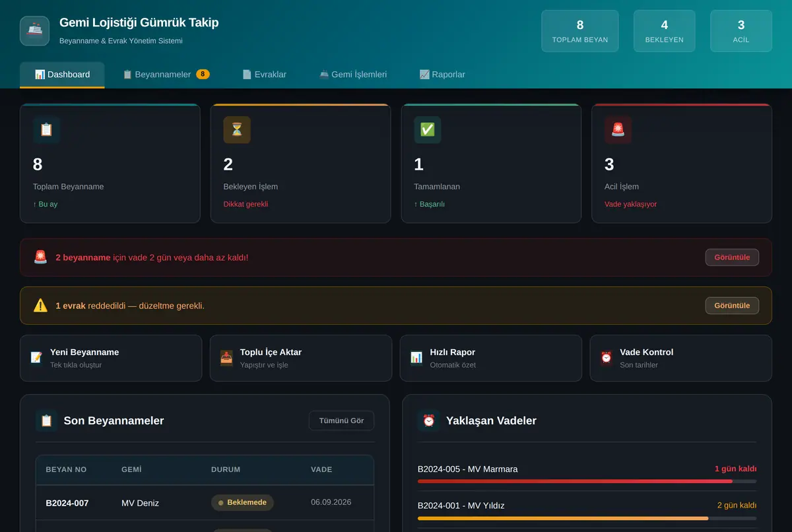Click the Tümünü Gör button
Viewport: 792px width, 532px height.
341,420
